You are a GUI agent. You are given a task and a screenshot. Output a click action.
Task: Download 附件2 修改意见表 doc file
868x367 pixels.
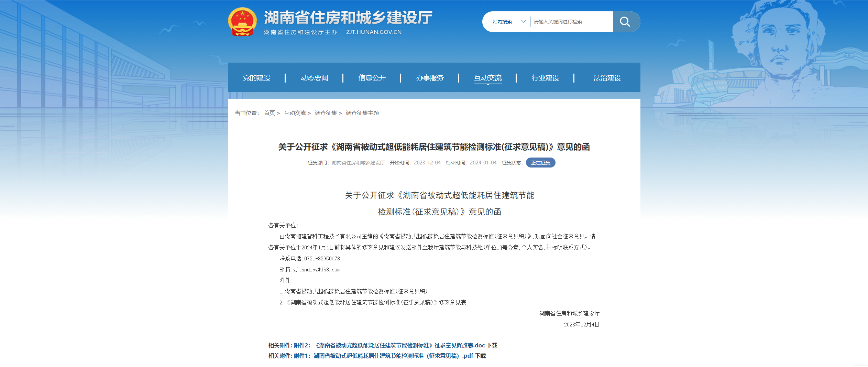coord(394,345)
